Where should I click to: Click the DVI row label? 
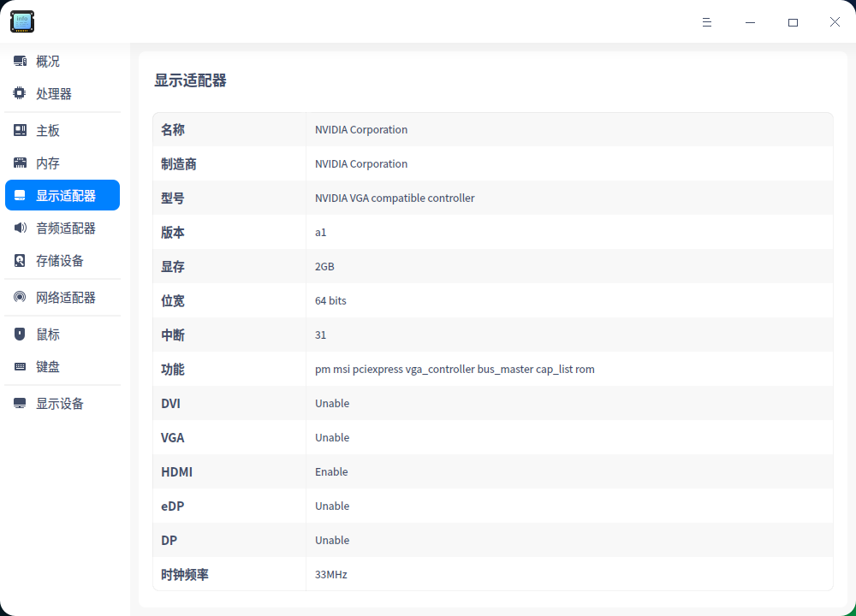point(170,404)
